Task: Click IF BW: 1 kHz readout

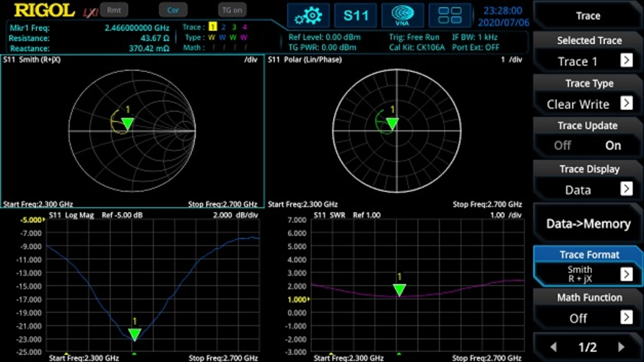Action: [x=475, y=37]
